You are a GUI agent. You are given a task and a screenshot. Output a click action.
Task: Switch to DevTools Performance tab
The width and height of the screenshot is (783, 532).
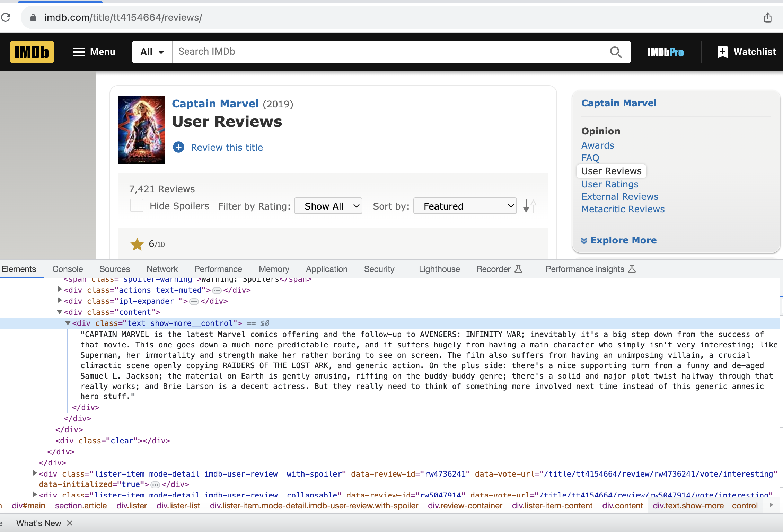pos(218,269)
